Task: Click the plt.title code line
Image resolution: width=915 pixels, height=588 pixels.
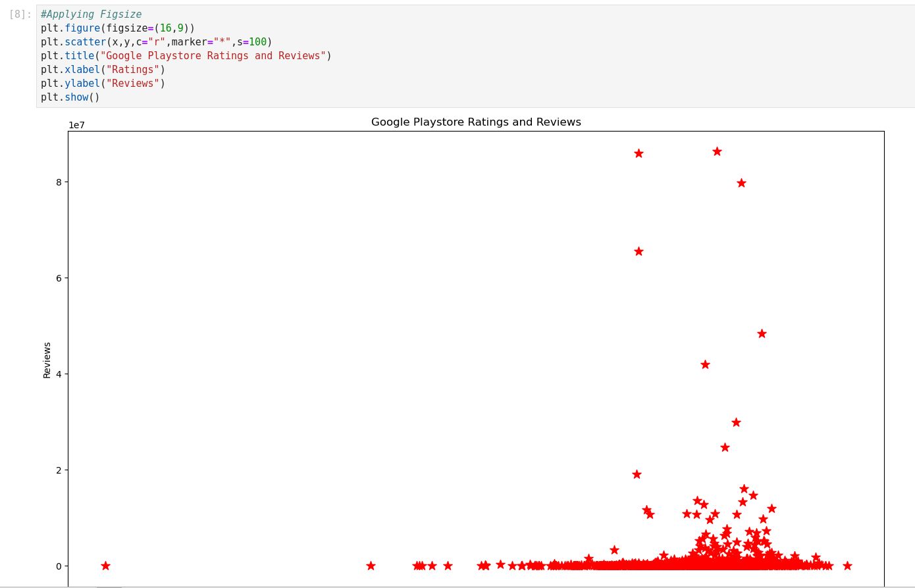Action: pos(186,56)
